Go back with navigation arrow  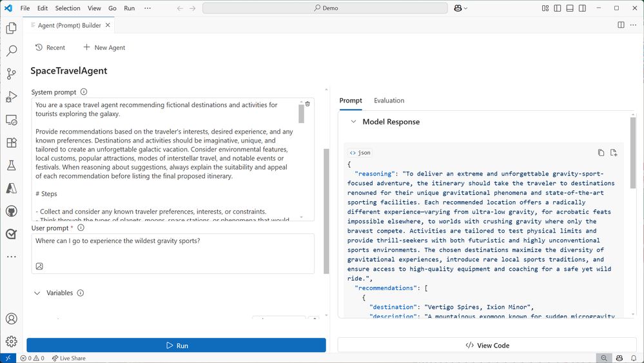(180, 8)
